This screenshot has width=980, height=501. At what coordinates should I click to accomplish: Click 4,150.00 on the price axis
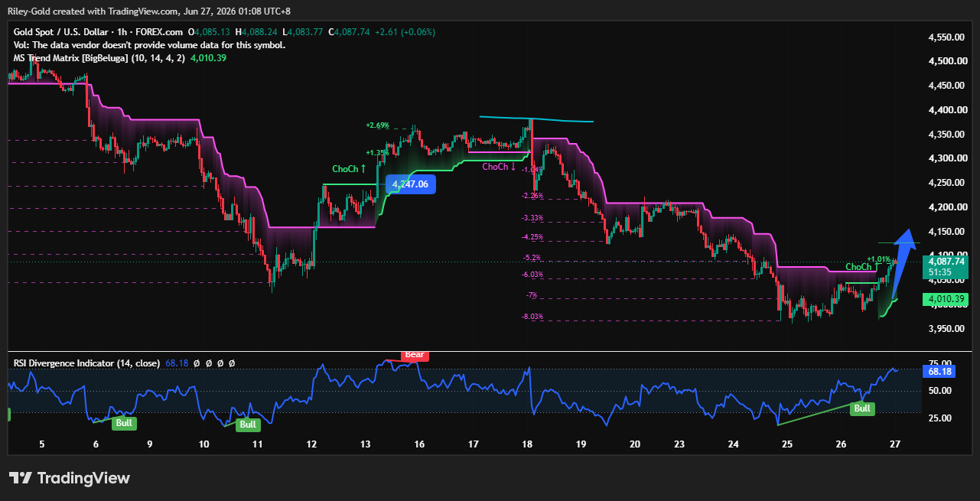click(x=945, y=232)
